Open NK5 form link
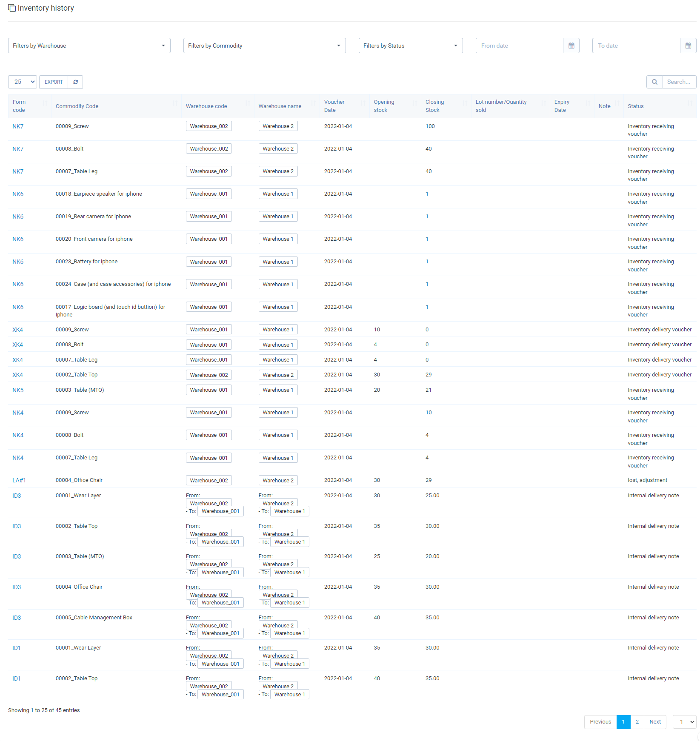The width and height of the screenshot is (700, 741). click(18, 390)
